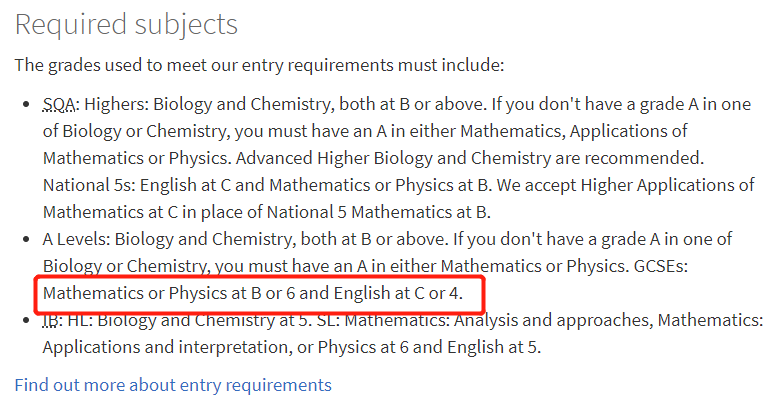Select the bullet point before A Levels
The width and height of the screenshot is (784, 413).
(x=26, y=240)
